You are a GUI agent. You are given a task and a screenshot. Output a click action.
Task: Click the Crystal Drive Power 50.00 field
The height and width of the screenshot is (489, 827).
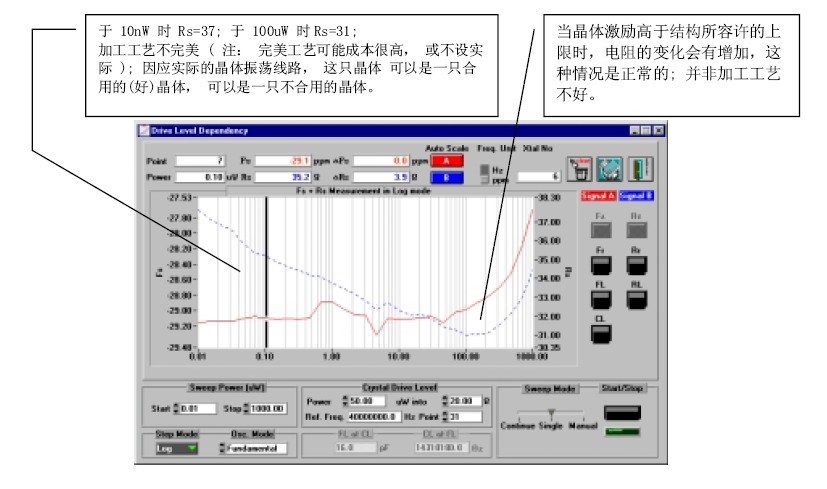[367, 401]
